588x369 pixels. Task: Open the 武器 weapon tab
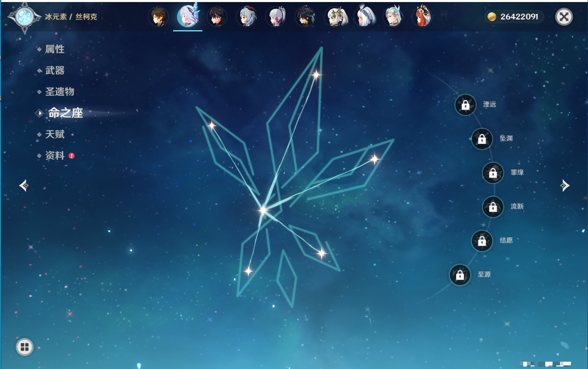coord(55,71)
